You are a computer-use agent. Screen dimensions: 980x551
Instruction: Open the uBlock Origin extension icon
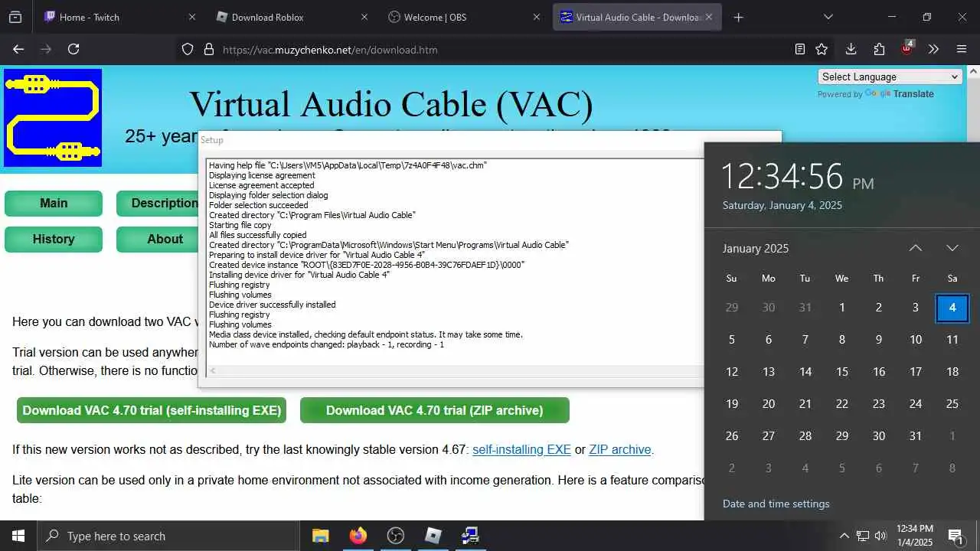click(x=907, y=48)
